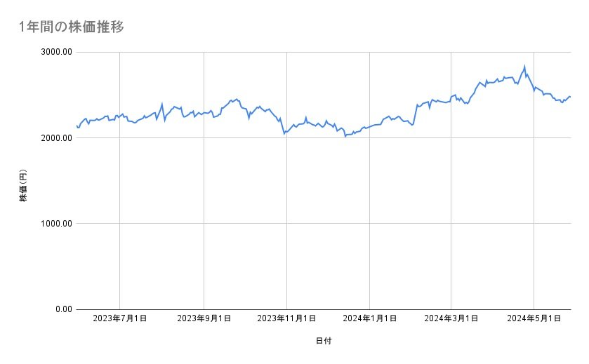Click the 2023年9月1日 x-axis label
This screenshot has height=364, width=589.
pyautogui.click(x=204, y=319)
